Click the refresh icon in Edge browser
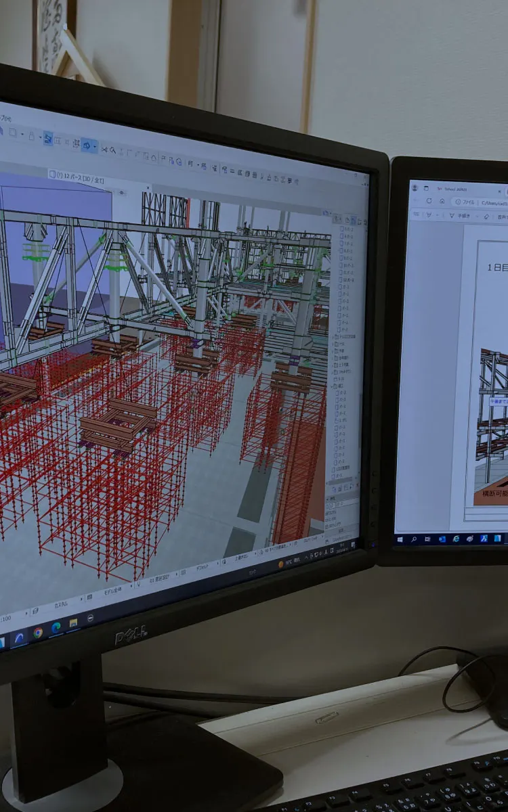This screenshot has width=508, height=812. click(x=429, y=201)
